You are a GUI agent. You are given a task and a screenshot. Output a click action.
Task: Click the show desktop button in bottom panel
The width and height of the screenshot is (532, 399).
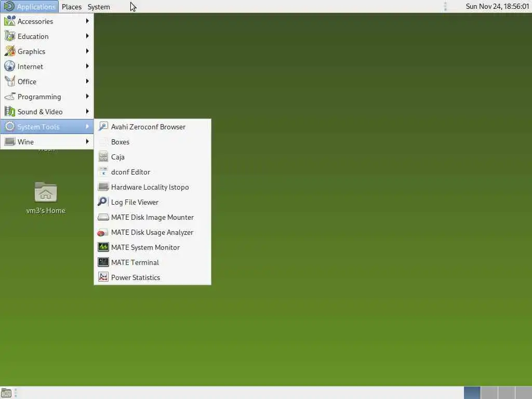(x=6, y=393)
